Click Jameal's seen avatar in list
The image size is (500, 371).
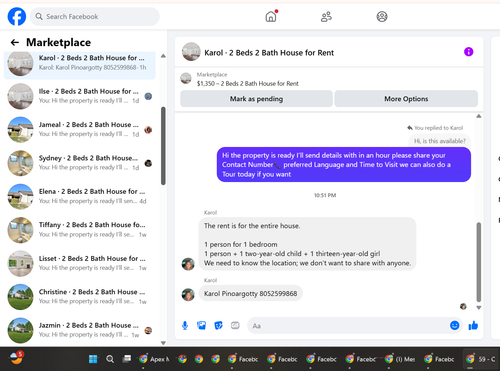coord(148,130)
